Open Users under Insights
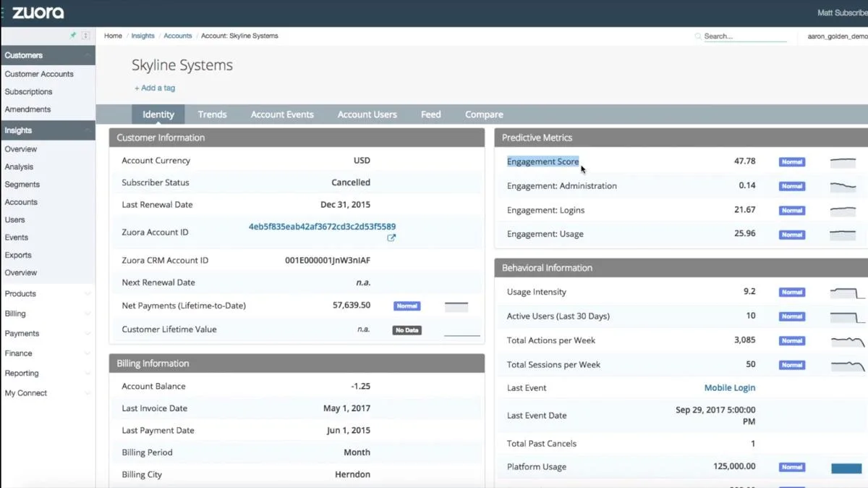 (14, 219)
